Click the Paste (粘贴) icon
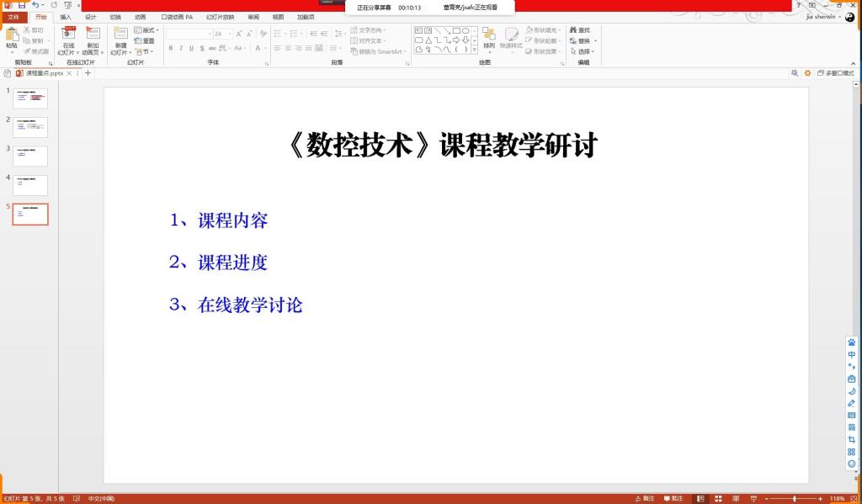 click(x=11, y=34)
